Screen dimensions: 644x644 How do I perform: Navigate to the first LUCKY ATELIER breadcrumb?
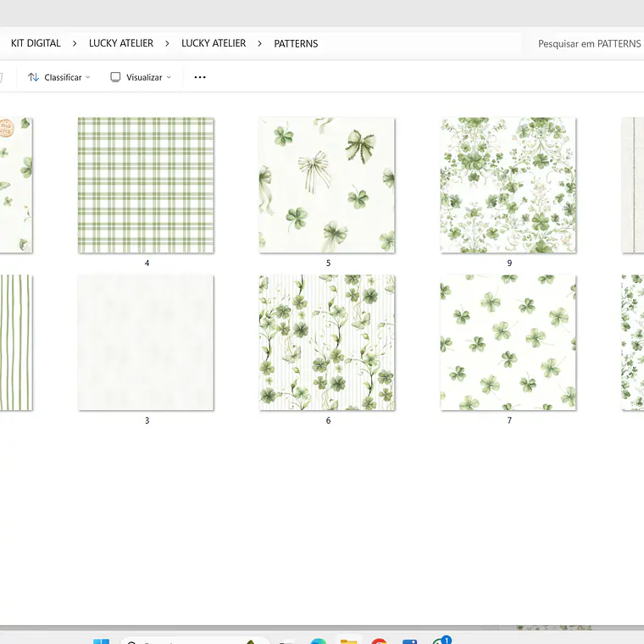pyautogui.click(x=121, y=43)
